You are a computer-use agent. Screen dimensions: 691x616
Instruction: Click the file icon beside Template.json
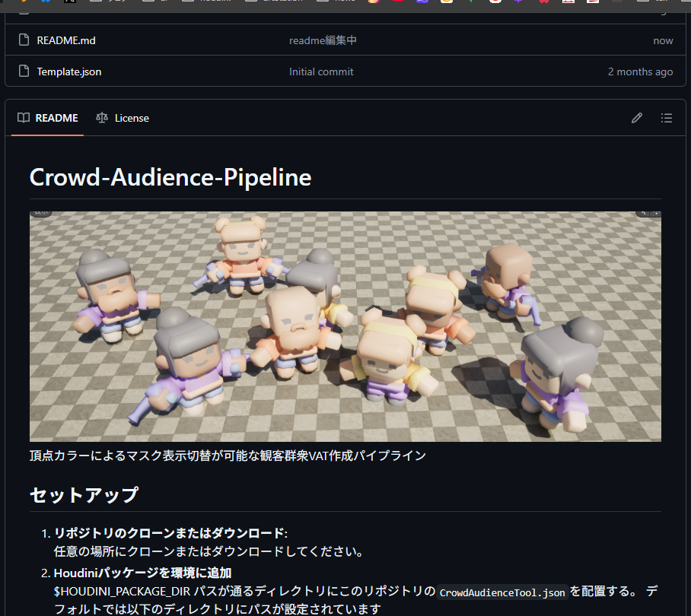click(24, 71)
